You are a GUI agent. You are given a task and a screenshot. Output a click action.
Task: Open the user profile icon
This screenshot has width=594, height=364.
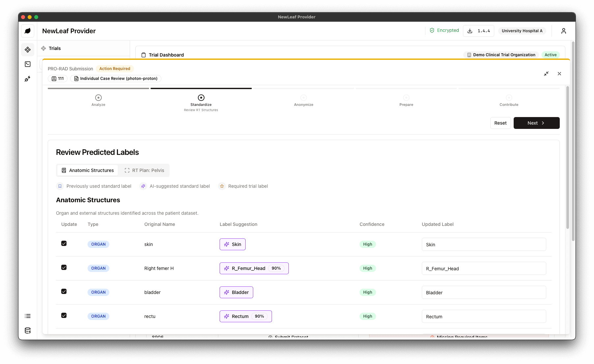point(564,31)
